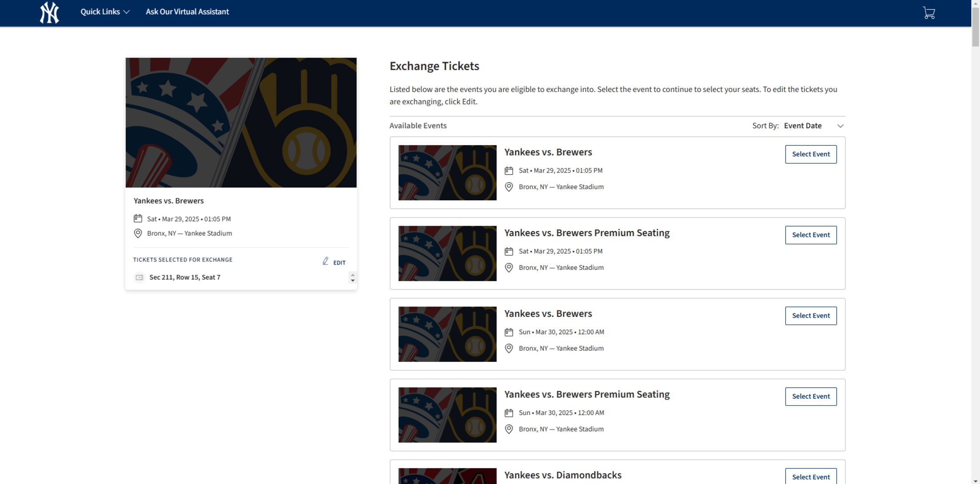Viewport: 980px width, 484px height.
Task: Open the shopping cart icon
Action: click(929, 12)
